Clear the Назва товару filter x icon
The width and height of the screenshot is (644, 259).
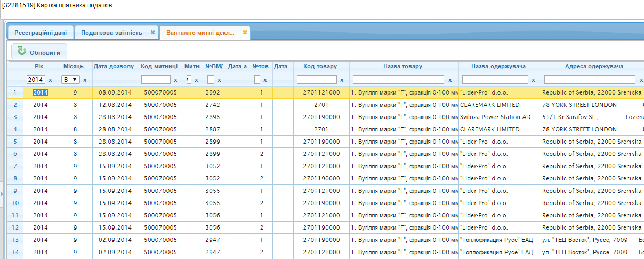(450, 80)
